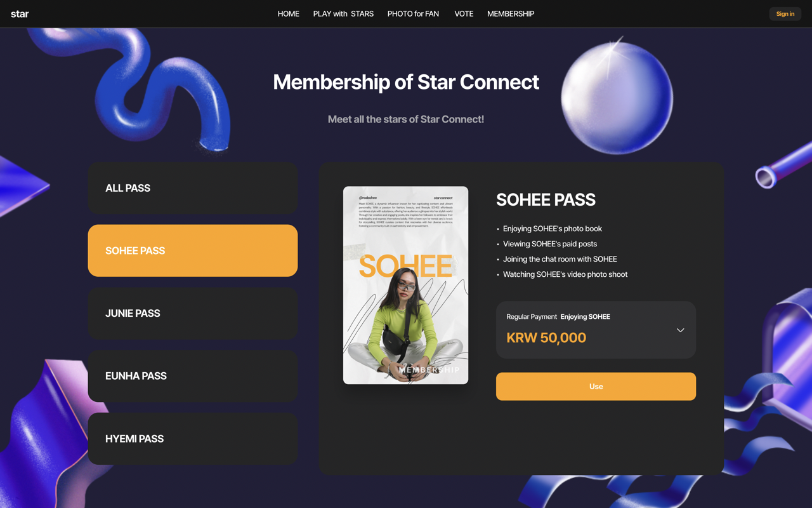
Task: Click the orange Use button
Action: (596, 386)
